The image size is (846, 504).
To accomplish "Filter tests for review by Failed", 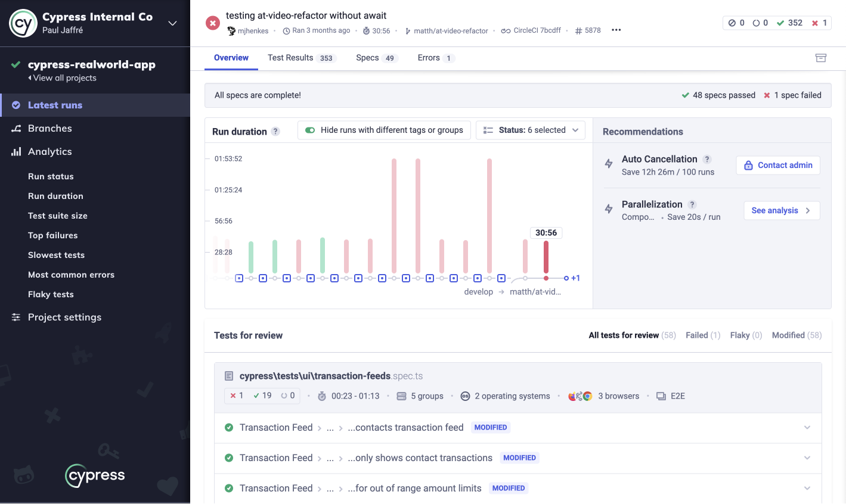I will 702,335.
